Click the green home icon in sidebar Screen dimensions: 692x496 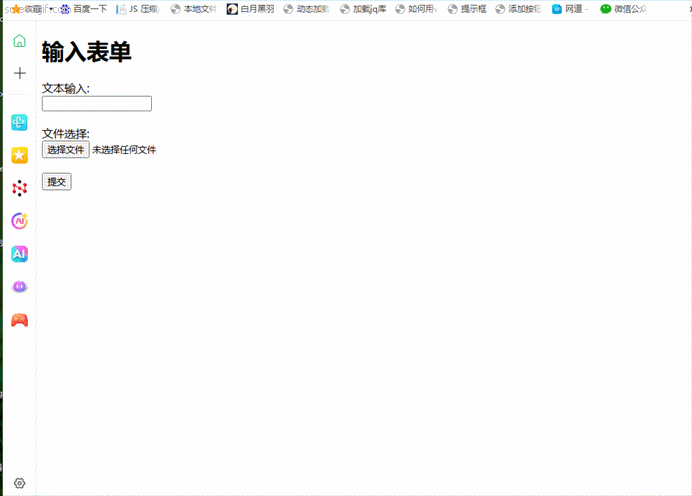[19, 41]
